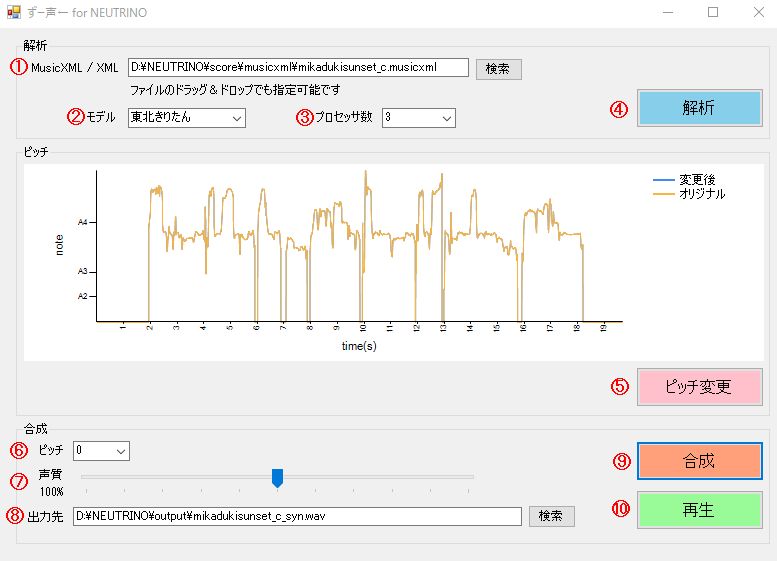Click the 出力先 output path field

pos(297,516)
